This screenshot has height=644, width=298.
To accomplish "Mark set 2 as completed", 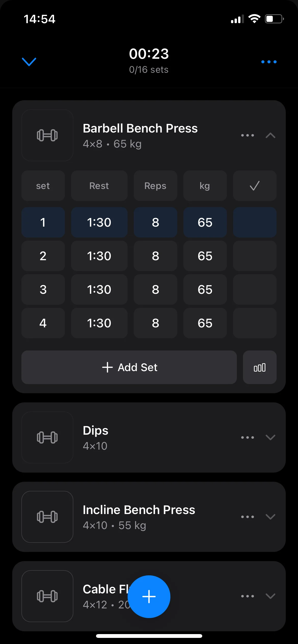I will [x=255, y=256].
